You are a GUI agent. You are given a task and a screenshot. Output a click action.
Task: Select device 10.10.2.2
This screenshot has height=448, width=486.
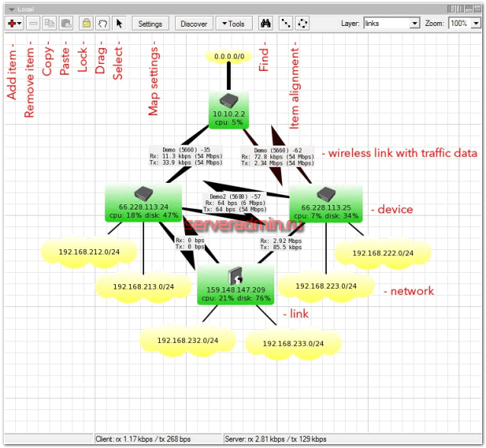229,110
